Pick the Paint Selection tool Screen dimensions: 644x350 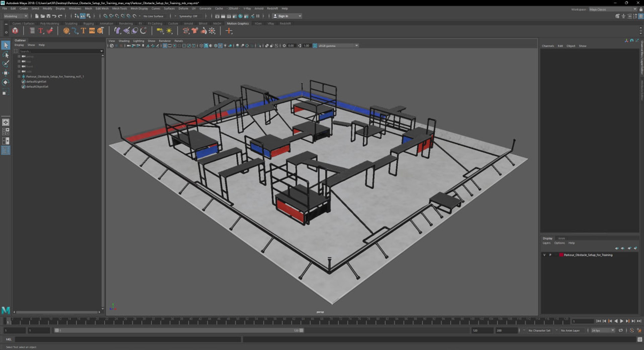click(6, 64)
